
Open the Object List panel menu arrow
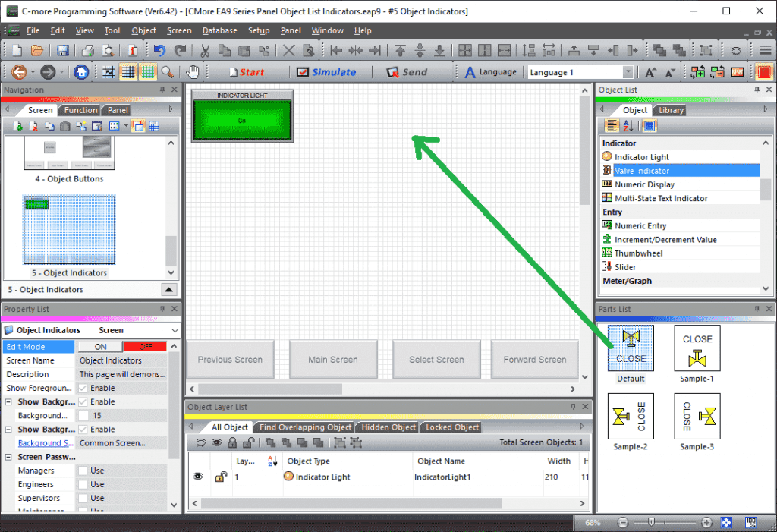[766, 109]
